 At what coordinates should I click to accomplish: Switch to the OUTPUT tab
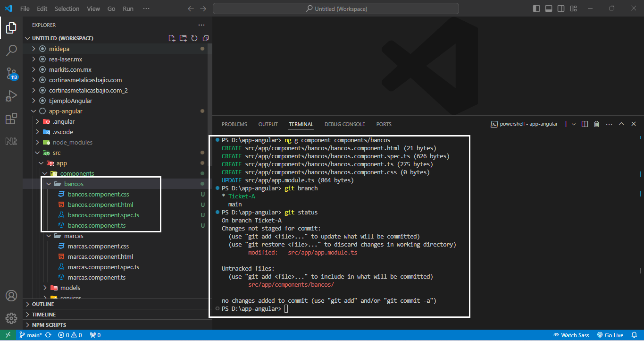pos(268,124)
